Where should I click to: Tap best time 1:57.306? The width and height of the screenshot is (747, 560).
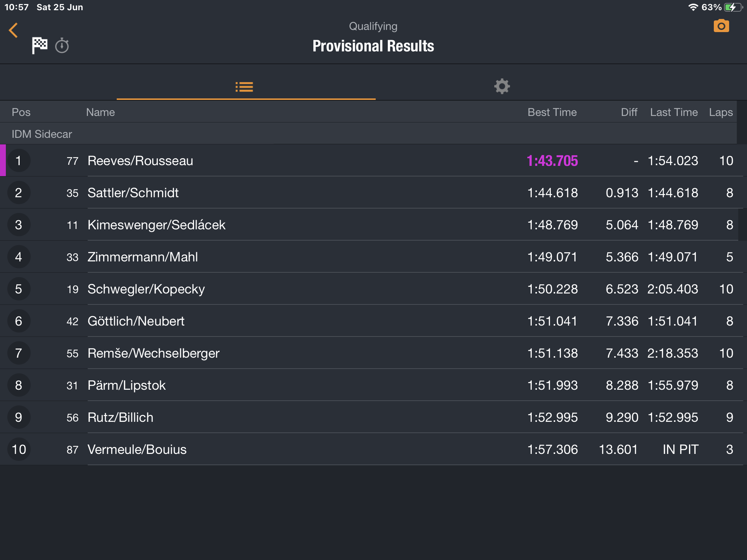(553, 450)
